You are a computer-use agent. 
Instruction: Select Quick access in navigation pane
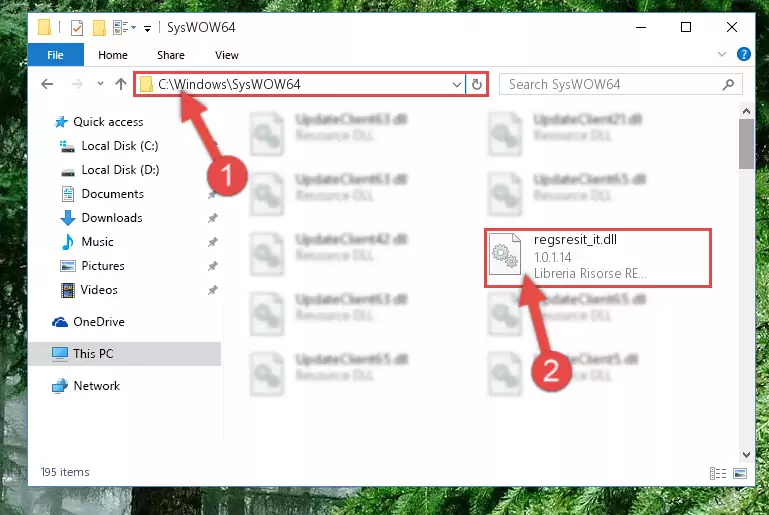pyautogui.click(x=108, y=122)
